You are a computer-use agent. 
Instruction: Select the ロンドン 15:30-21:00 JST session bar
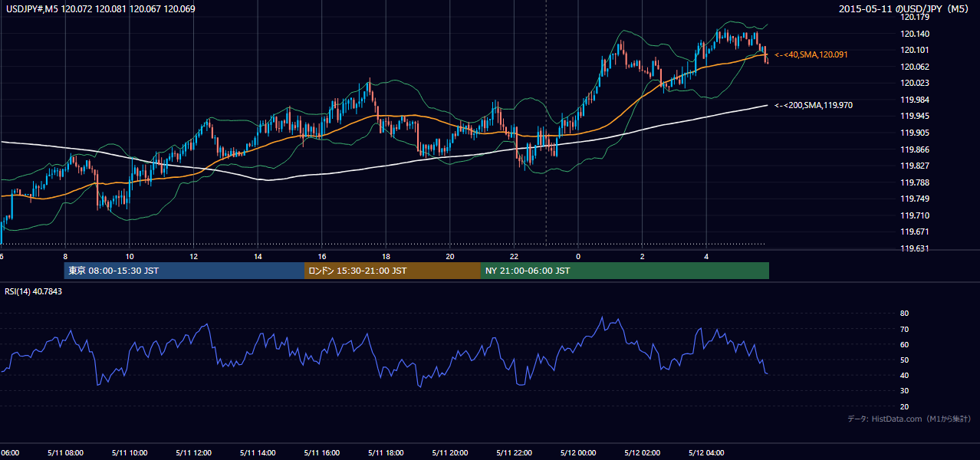point(393,271)
